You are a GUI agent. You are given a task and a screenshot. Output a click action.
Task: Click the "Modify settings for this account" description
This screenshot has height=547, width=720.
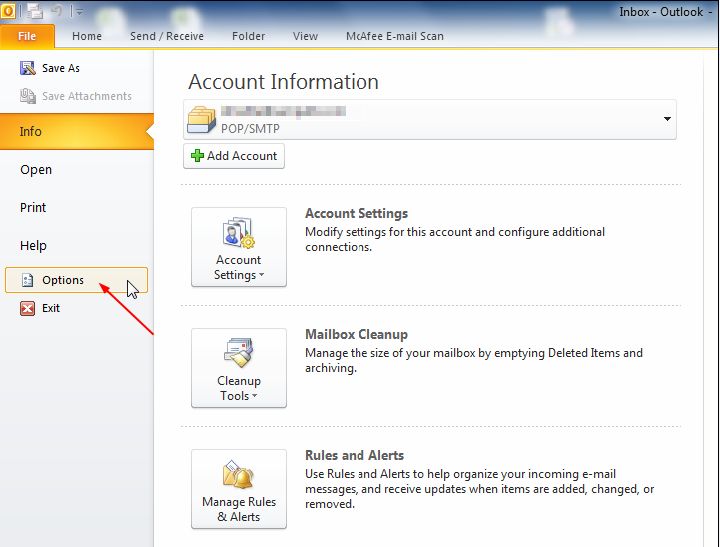pos(455,239)
